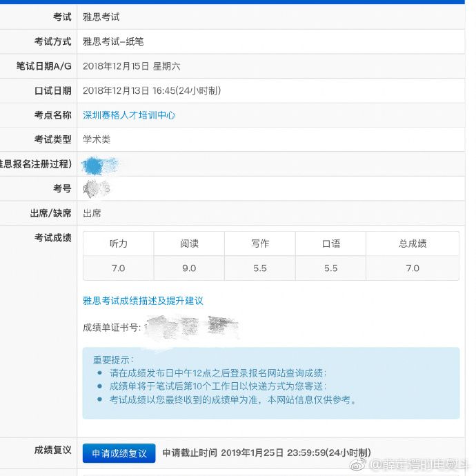476x476 pixels.
Task: Click the 出席 attendance status value
Action: [92, 213]
